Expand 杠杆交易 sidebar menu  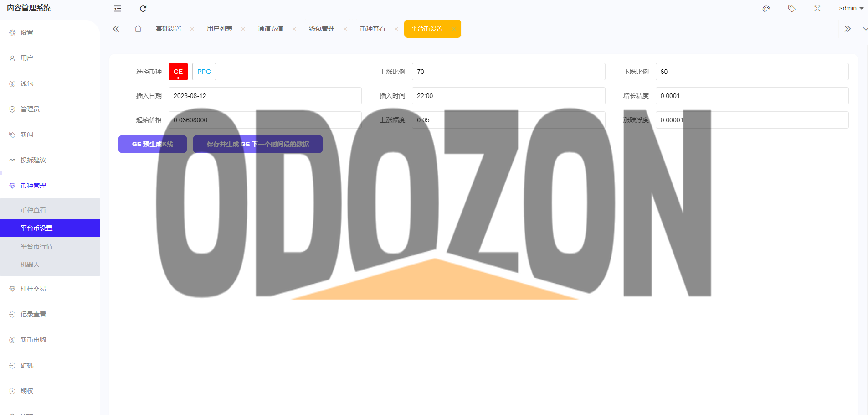50,289
